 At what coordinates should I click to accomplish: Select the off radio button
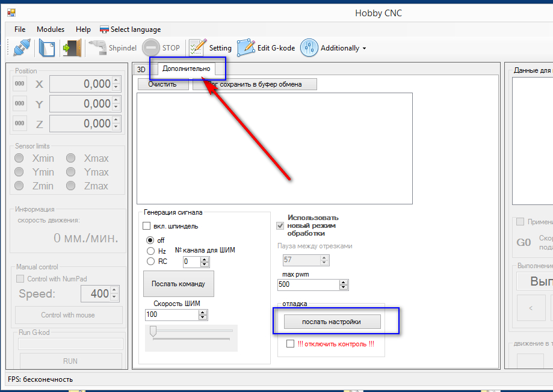[150, 240]
